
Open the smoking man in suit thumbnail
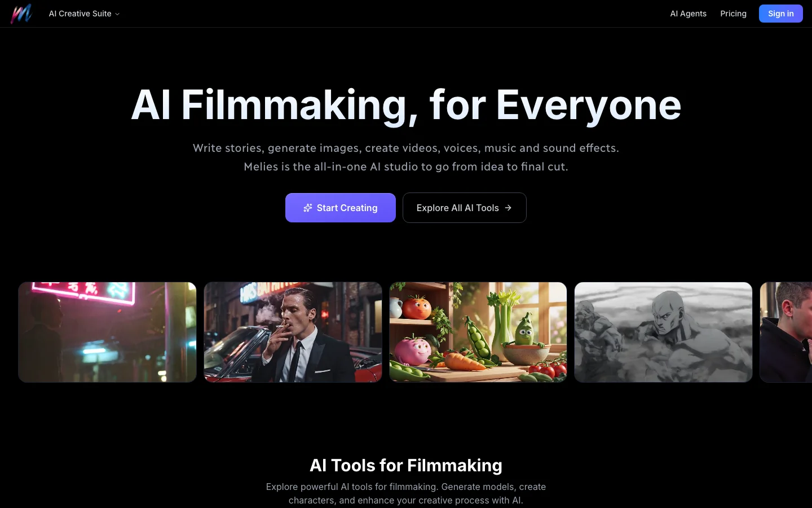293,332
